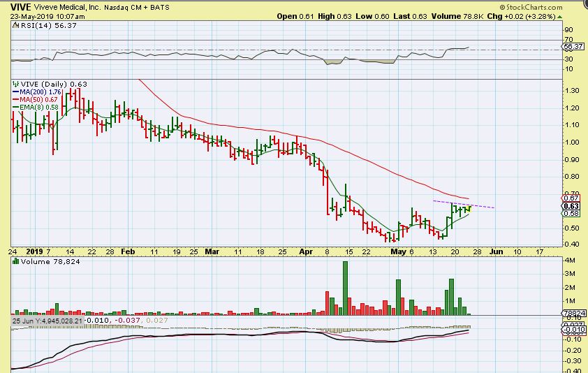Click the Apr date axis label
Screen dimensions: 588x373
coord(306,251)
